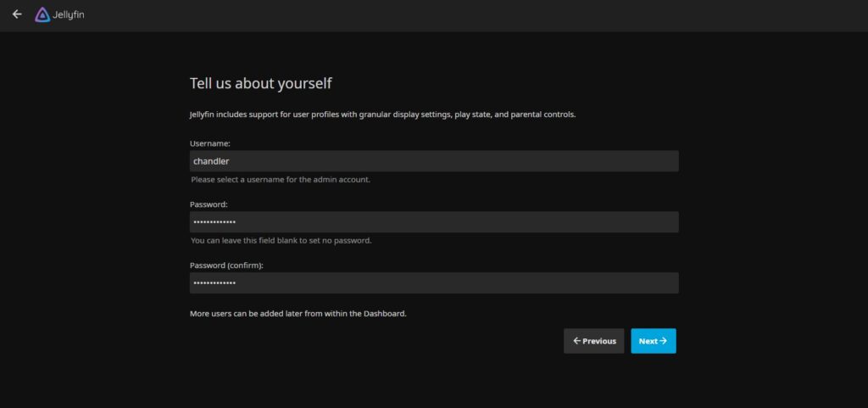Open the Jellyfin logo in the header
This screenshot has width=868, height=408.
(x=59, y=15)
